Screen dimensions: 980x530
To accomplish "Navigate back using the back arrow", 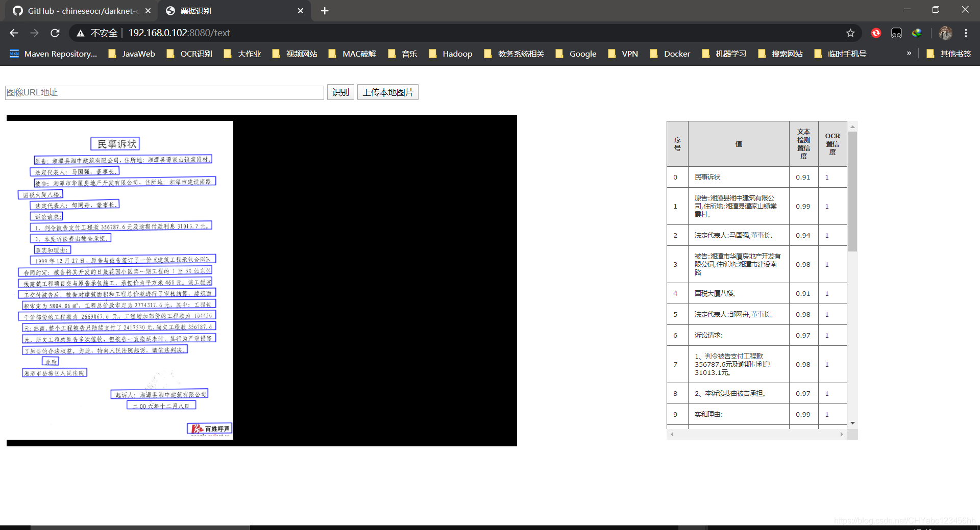I will [x=13, y=33].
